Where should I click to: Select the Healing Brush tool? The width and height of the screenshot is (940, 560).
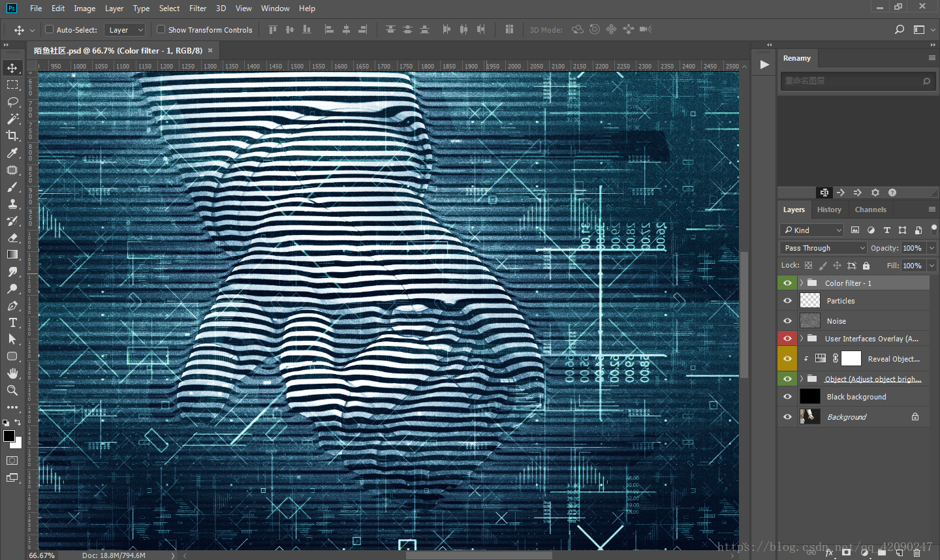tap(12, 170)
